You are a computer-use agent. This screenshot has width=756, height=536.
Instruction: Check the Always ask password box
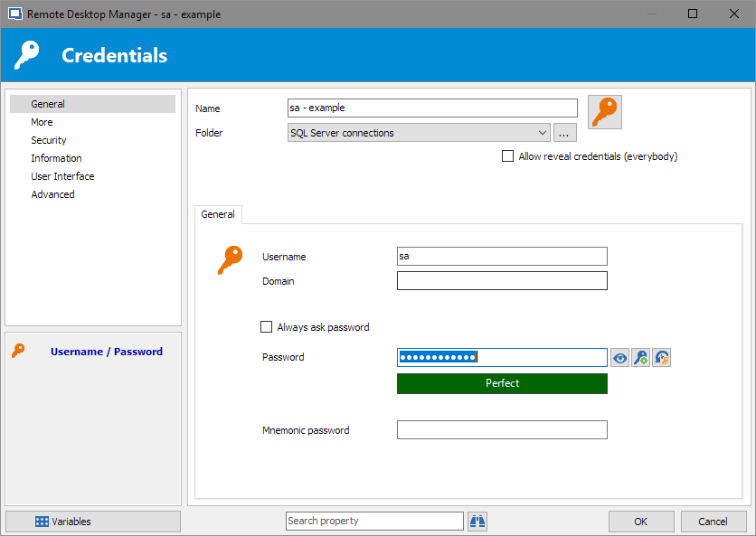coord(266,327)
